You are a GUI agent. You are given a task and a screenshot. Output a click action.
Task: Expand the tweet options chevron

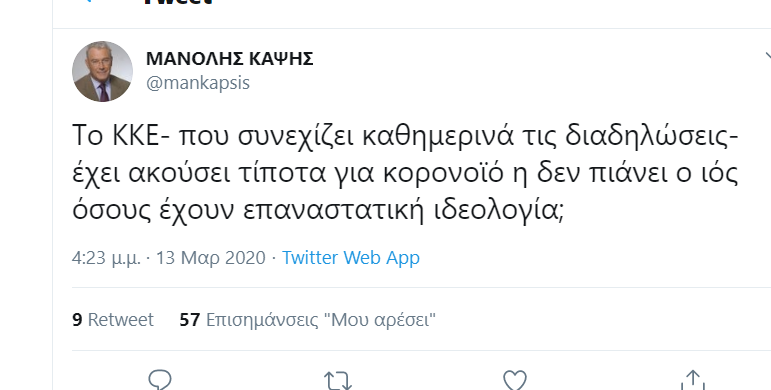click(x=767, y=56)
